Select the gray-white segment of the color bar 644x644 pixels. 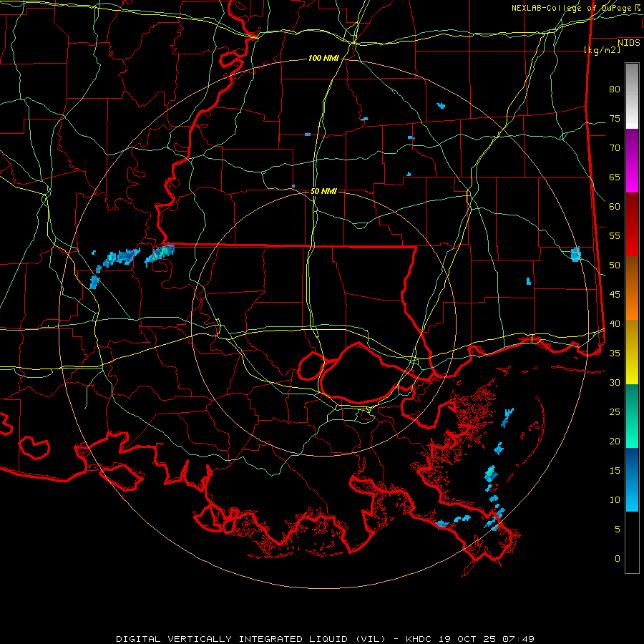coord(632,96)
